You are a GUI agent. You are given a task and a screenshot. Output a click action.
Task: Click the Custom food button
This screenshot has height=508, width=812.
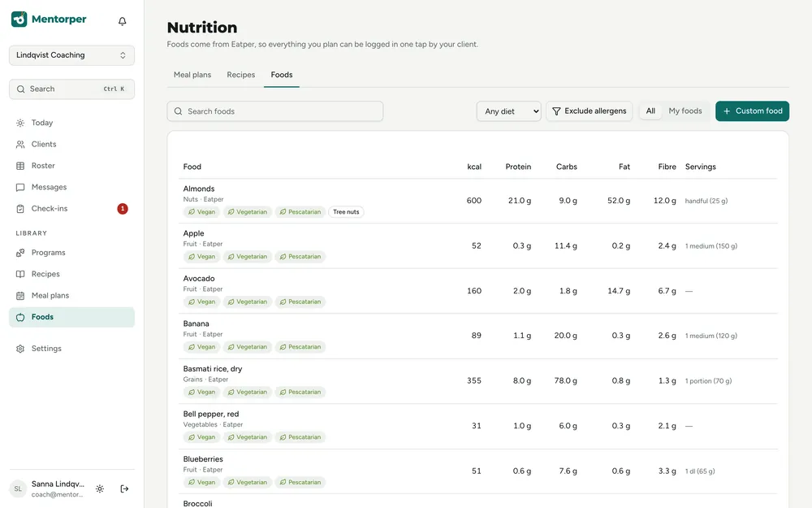click(753, 111)
